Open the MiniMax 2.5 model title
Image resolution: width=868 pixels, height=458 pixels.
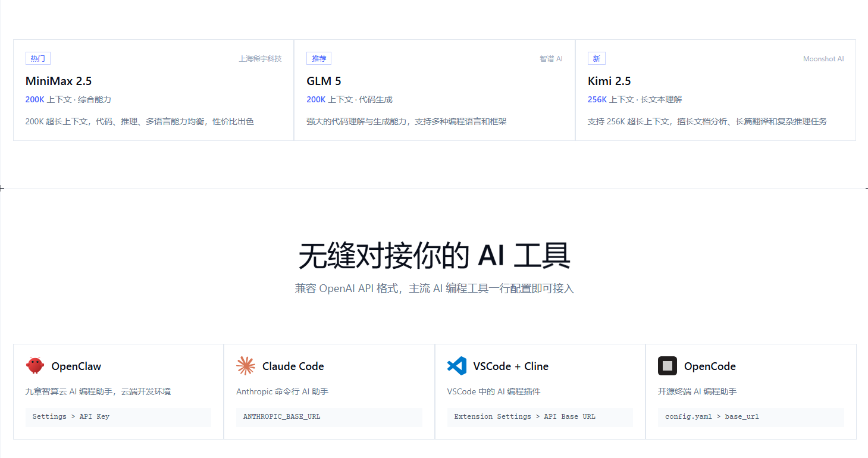coord(58,81)
